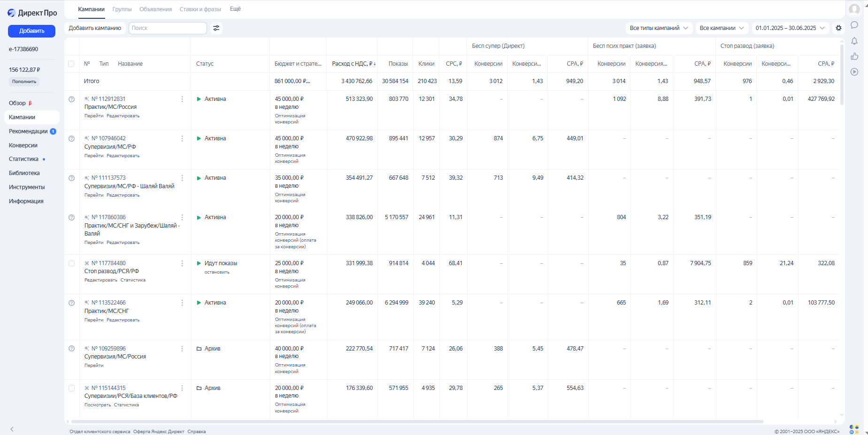Open the video tutorials play icon

854,72
